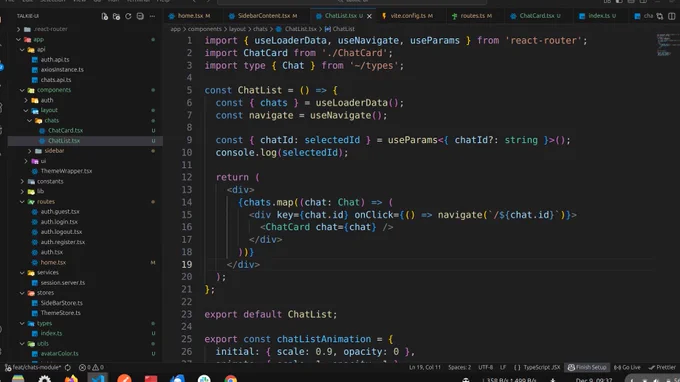The width and height of the screenshot is (680, 382).
Task: Click 'components' in the breadcrumb path
Action: pos(205,29)
